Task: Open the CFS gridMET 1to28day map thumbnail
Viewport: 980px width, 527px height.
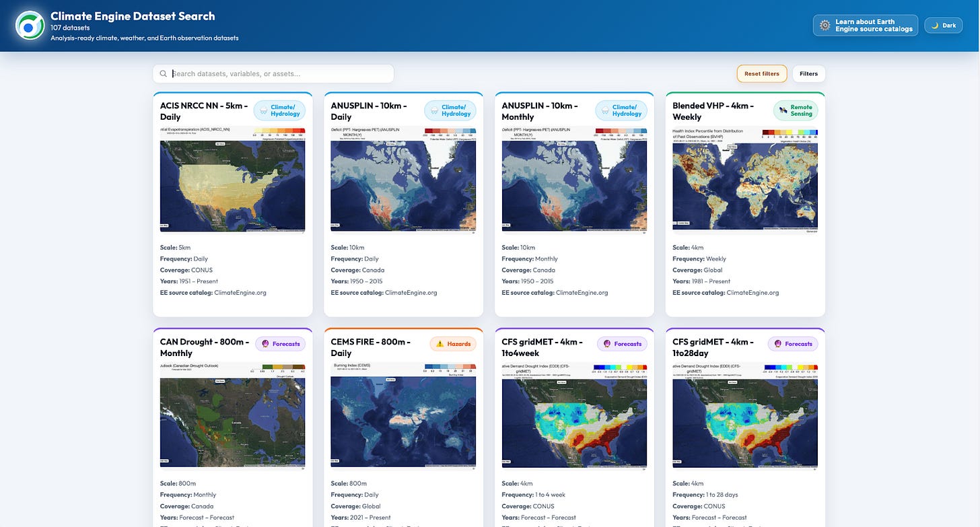Action: tap(745, 415)
